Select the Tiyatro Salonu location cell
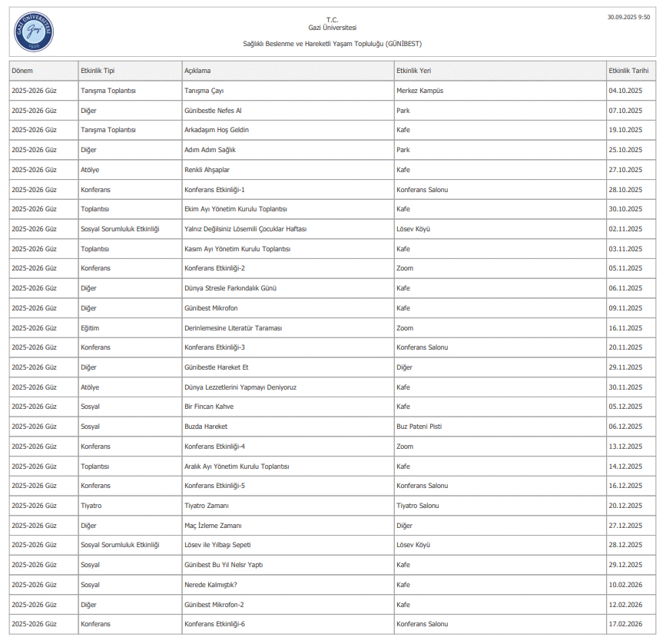 418,506
